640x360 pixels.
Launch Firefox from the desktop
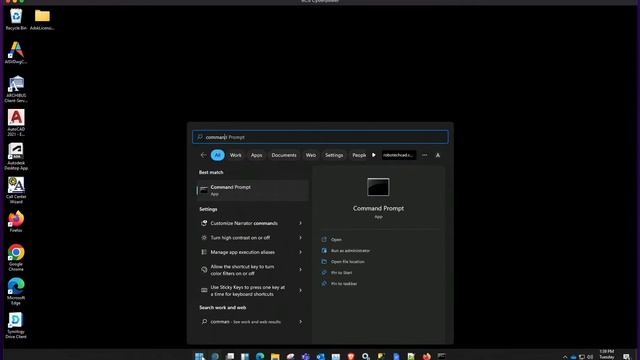pyautogui.click(x=16, y=222)
